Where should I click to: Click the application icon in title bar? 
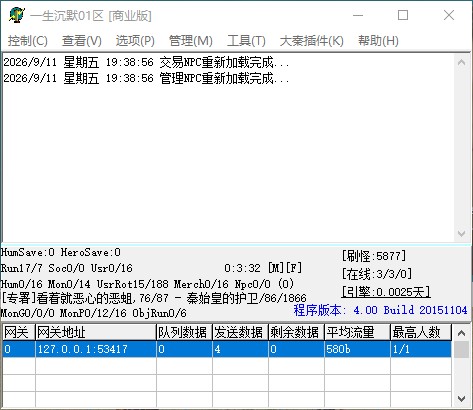coord(17,15)
